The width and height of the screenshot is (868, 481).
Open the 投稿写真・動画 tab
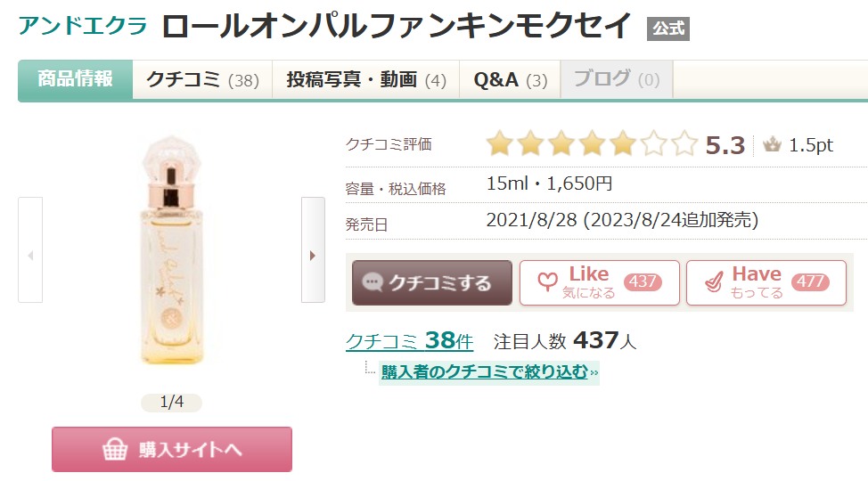[x=365, y=80]
